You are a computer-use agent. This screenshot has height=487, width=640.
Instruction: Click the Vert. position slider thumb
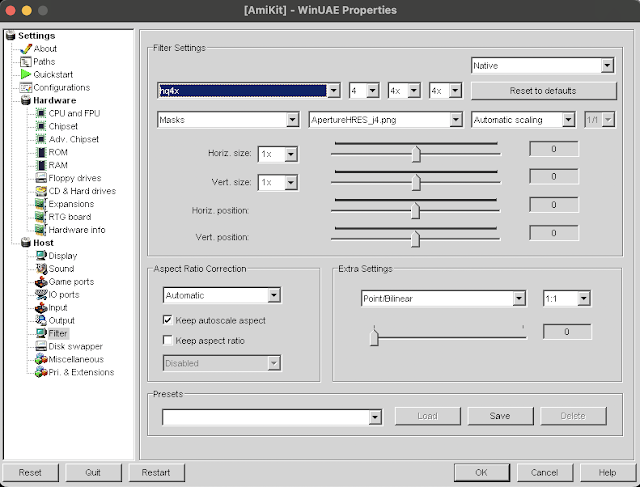416,238
